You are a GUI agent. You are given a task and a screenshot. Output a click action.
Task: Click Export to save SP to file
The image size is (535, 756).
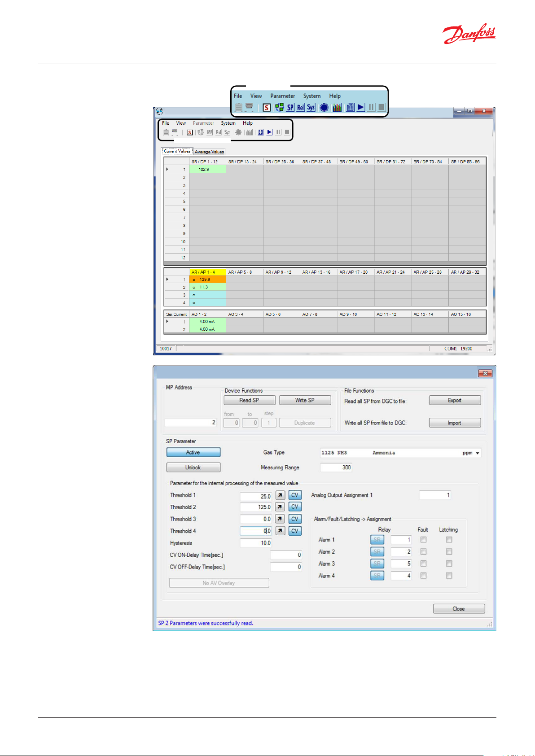click(455, 400)
